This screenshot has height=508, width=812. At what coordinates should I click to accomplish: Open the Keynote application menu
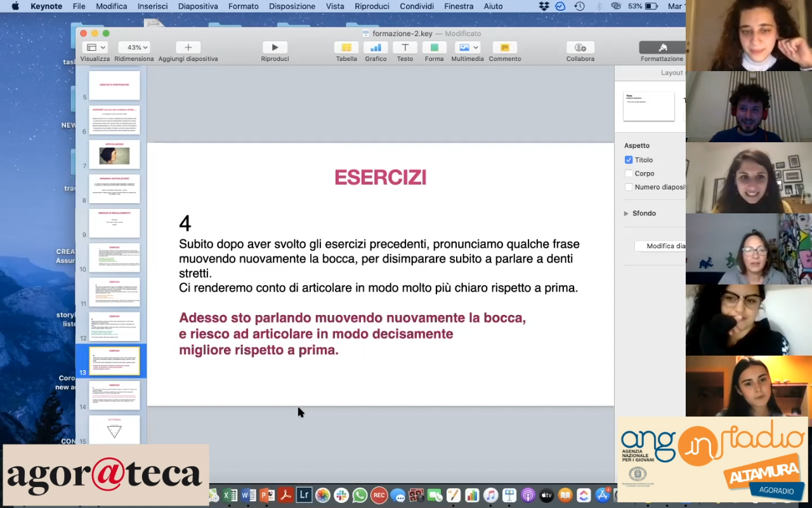click(46, 6)
